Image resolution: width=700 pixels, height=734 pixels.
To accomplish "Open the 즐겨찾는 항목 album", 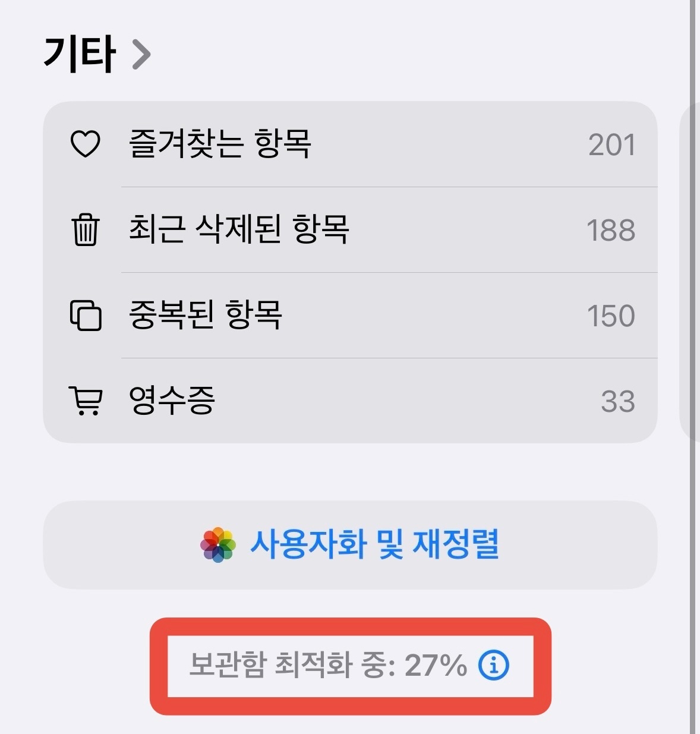I will [220, 144].
